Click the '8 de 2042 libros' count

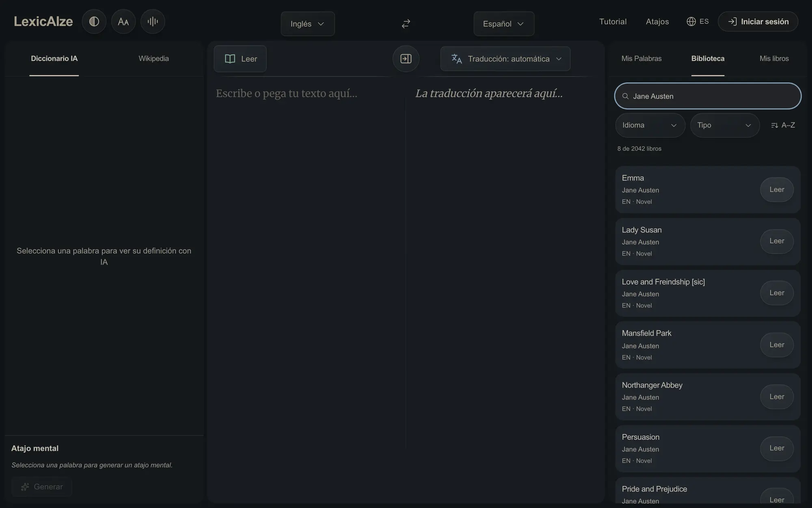pyautogui.click(x=639, y=149)
